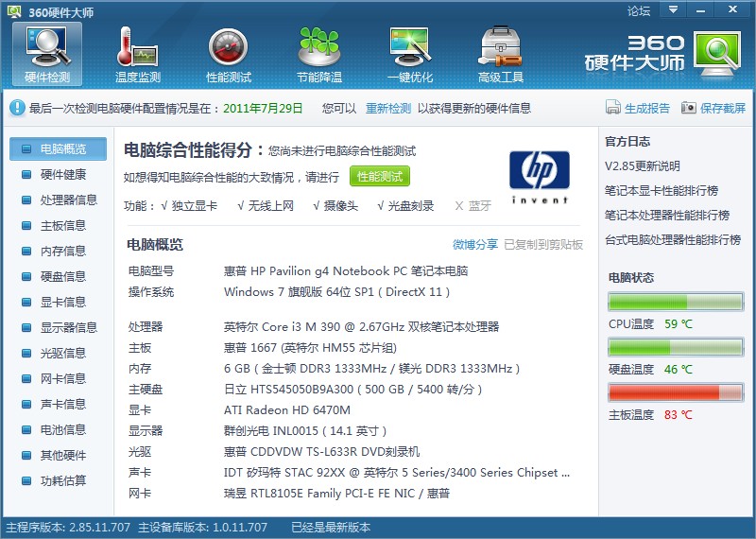Screen dimensions: 756x539
Task: Click the 光盘刻录 feature label
Action: tap(411, 206)
